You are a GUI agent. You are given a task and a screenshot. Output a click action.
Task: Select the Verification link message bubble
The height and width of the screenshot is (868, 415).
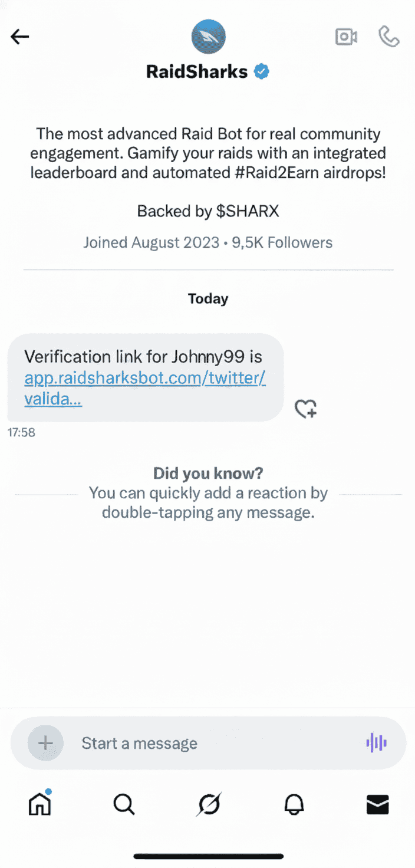click(x=145, y=357)
